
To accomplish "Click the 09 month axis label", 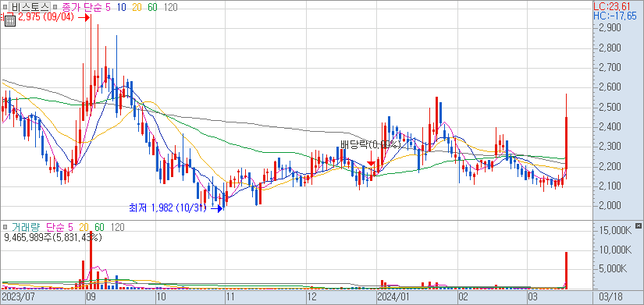I will [x=91, y=296].
